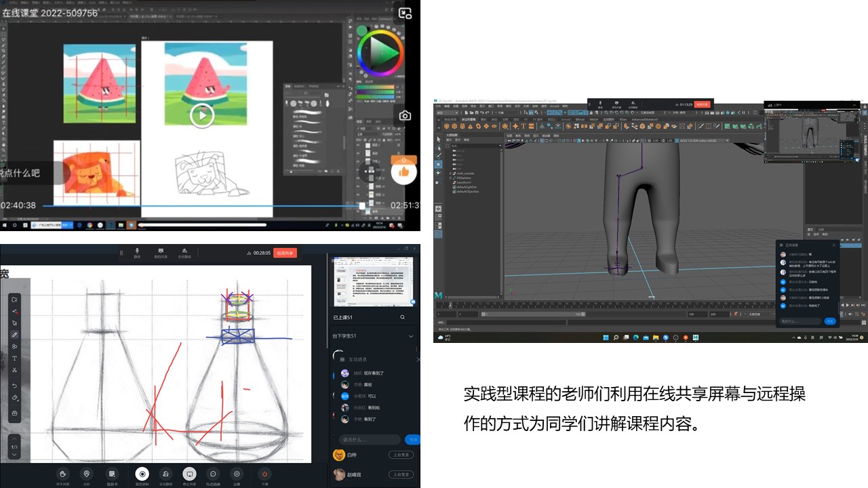
Task: Expand the 台下学生51 student list
Action: (x=410, y=336)
